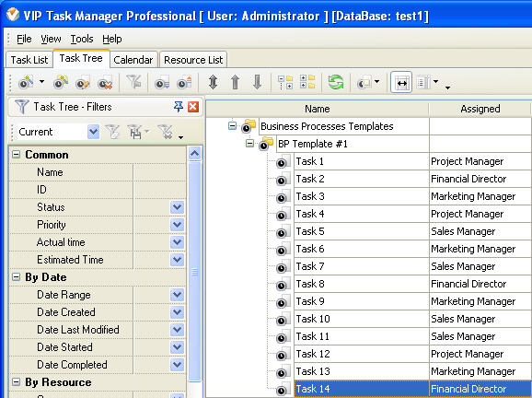This screenshot has height=398, width=532.
Task: Pin the Task Tree Filters panel
Action: pyautogui.click(x=179, y=107)
